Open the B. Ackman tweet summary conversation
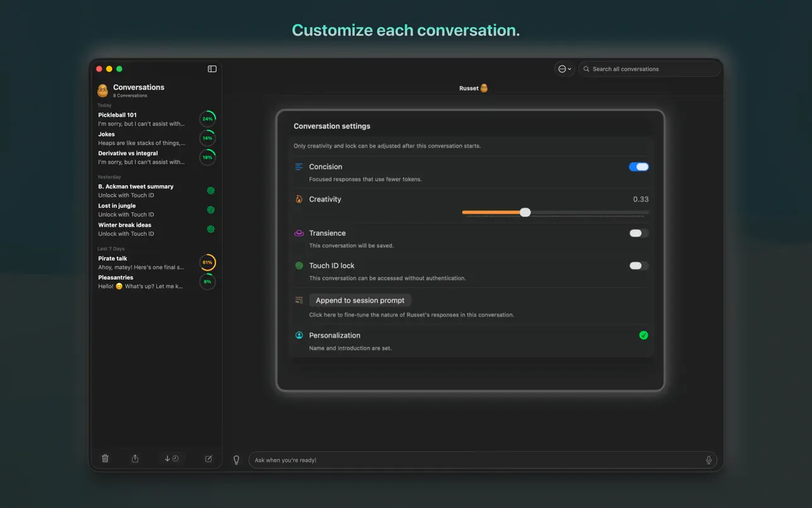 (x=157, y=191)
